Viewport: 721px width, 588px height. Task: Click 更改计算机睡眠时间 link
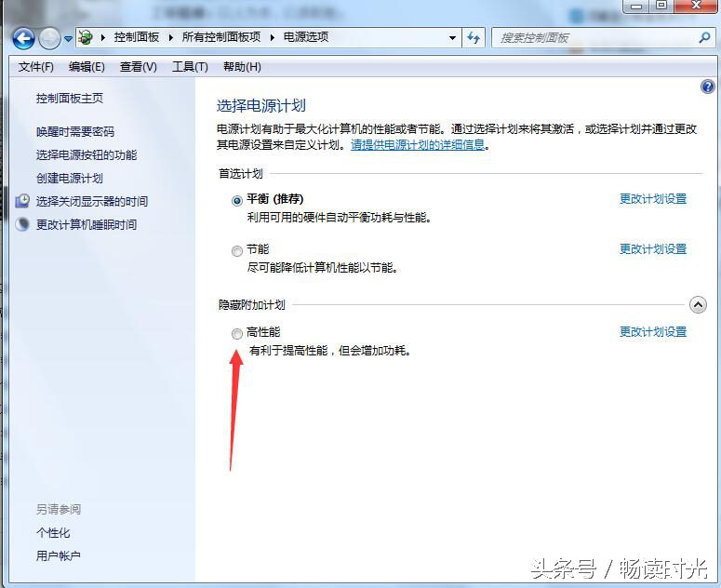click(87, 225)
